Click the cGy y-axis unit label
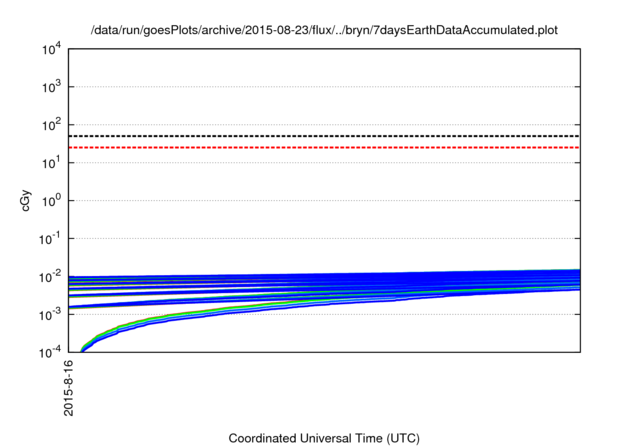Image resolution: width=640 pixels, height=448 pixels. click(x=26, y=201)
